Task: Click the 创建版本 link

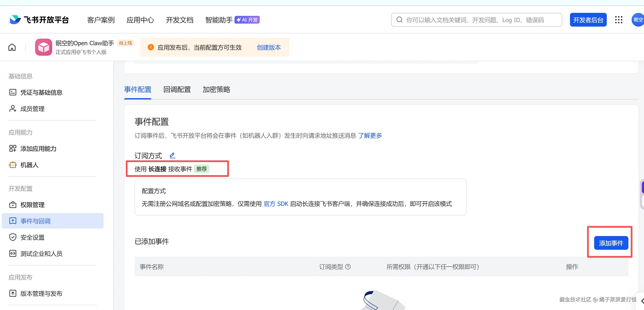Action: (x=269, y=47)
